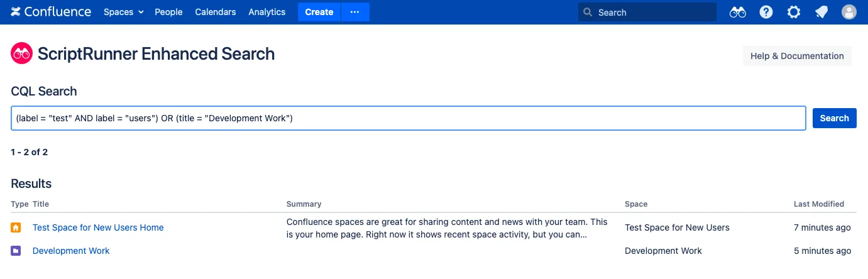Screen dimensions: 868x279
Task: Click the Last Modified column header
Action: (819, 204)
